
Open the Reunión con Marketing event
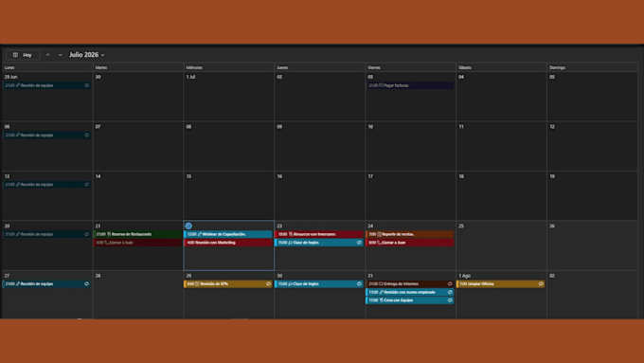pos(229,243)
